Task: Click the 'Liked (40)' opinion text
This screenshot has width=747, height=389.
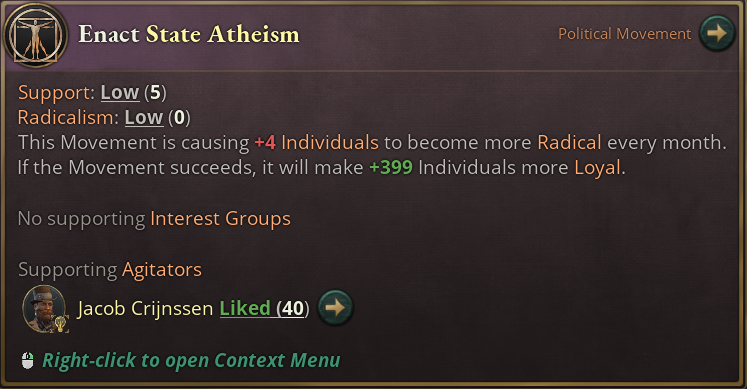Action: (x=264, y=309)
